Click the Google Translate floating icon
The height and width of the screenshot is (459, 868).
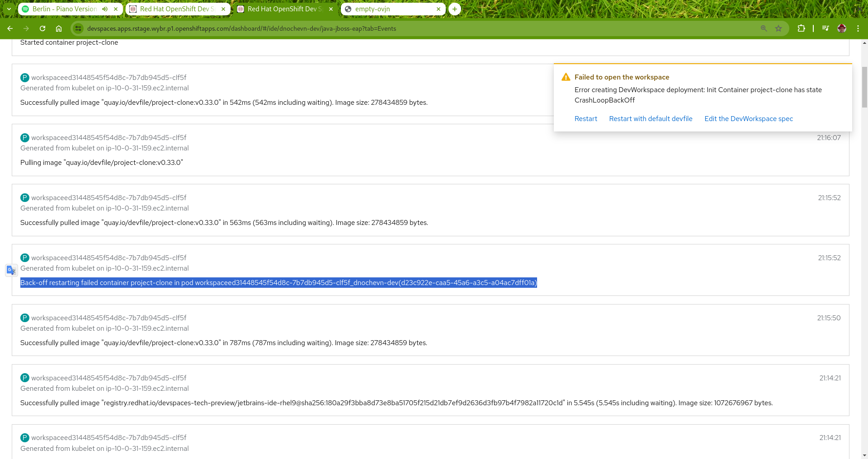[x=11, y=270]
